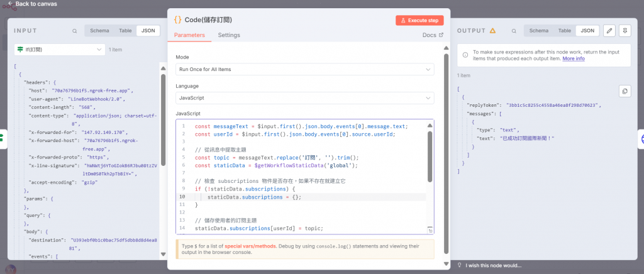
Task: Click the I wish this node would... link
Action: click(494, 265)
